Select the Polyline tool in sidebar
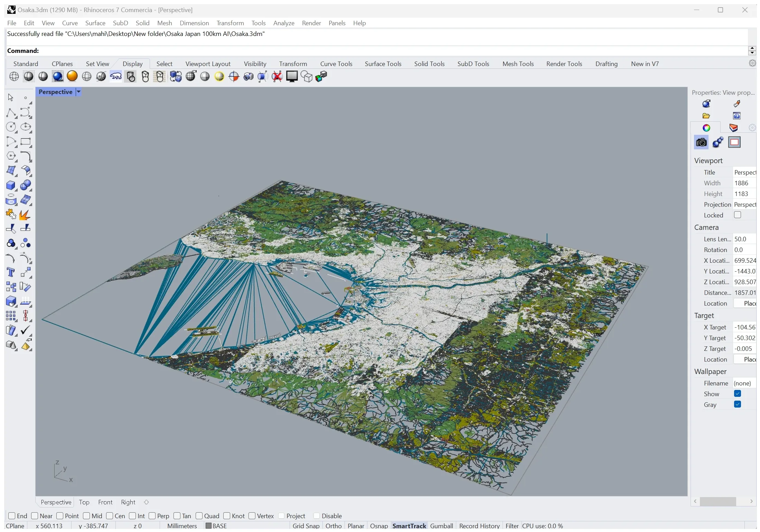 (x=11, y=113)
